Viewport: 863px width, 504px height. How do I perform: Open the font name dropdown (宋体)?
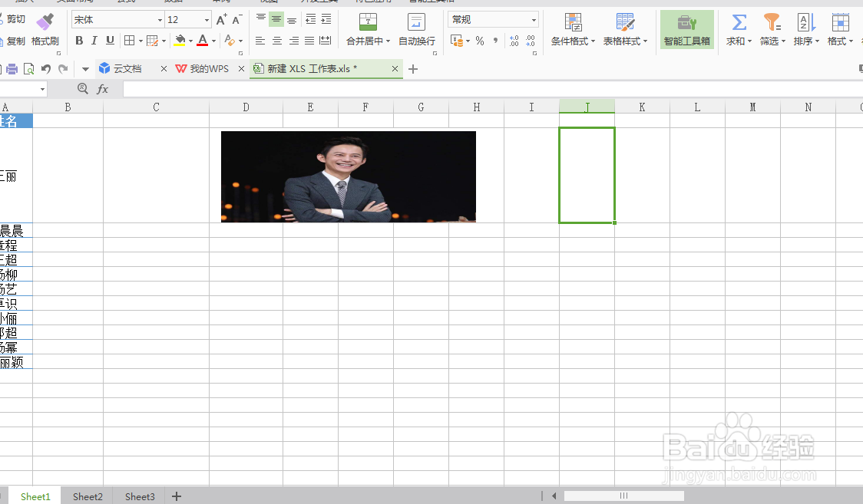coord(160,20)
